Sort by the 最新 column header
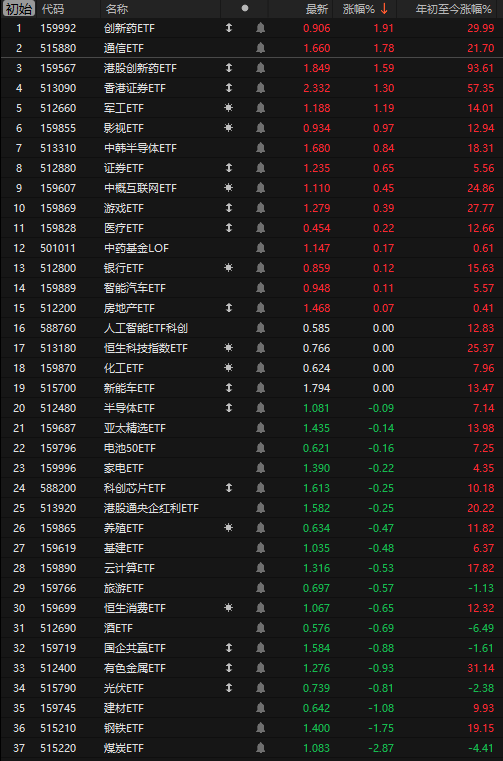This screenshot has width=503, height=761. 317,9
